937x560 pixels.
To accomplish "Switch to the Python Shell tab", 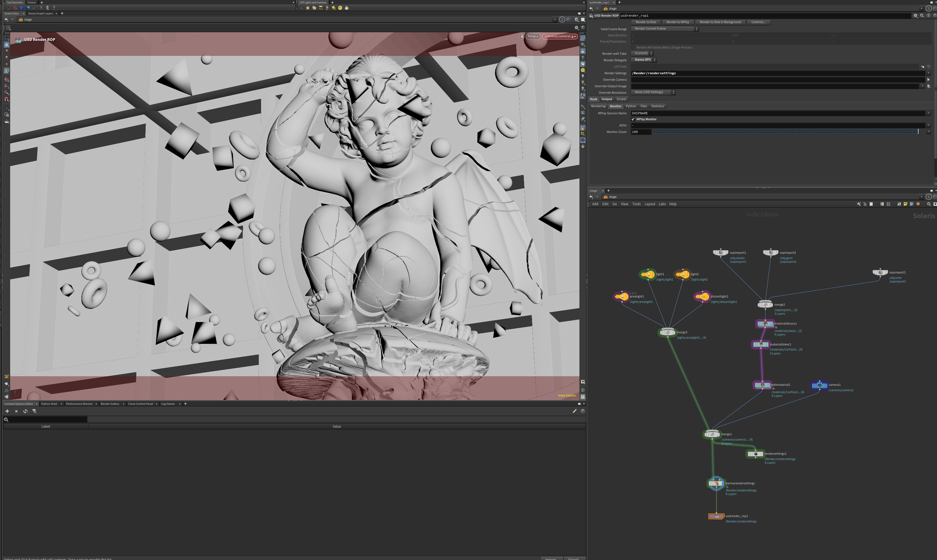I will click(x=49, y=404).
